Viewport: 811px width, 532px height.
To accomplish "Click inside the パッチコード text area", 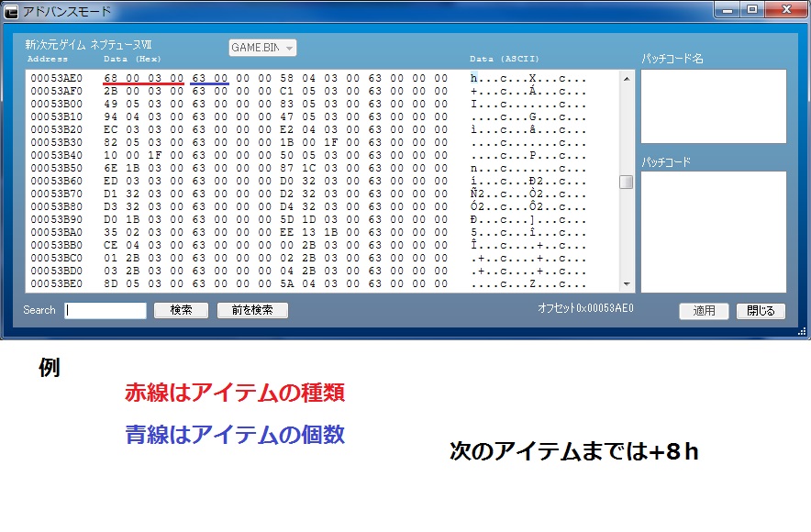I will click(713, 231).
